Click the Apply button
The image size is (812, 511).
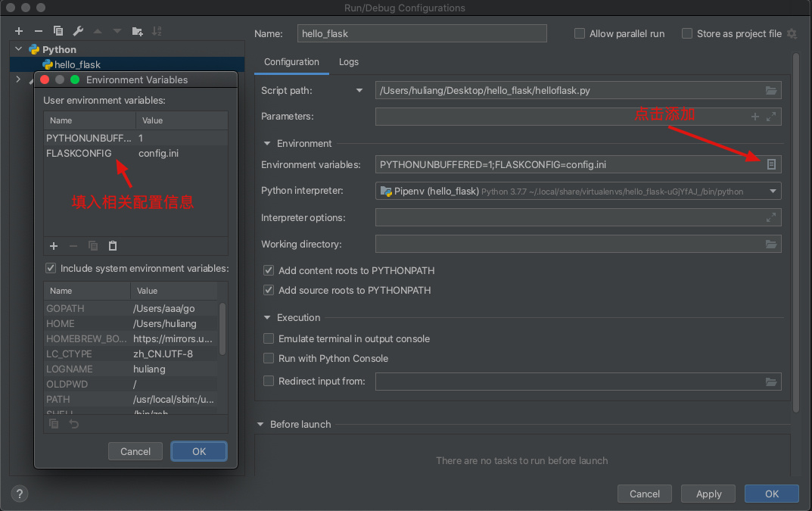coord(708,494)
